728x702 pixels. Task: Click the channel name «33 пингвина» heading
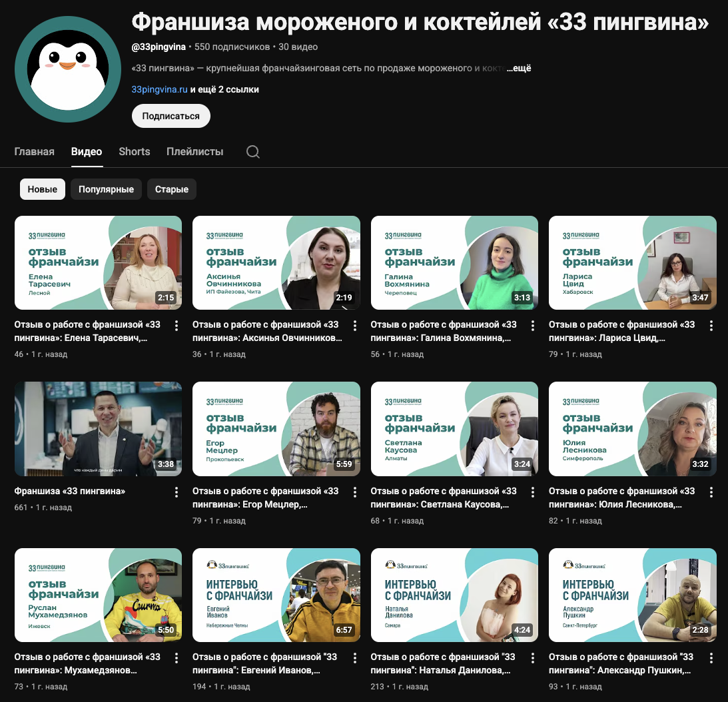point(420,21)
